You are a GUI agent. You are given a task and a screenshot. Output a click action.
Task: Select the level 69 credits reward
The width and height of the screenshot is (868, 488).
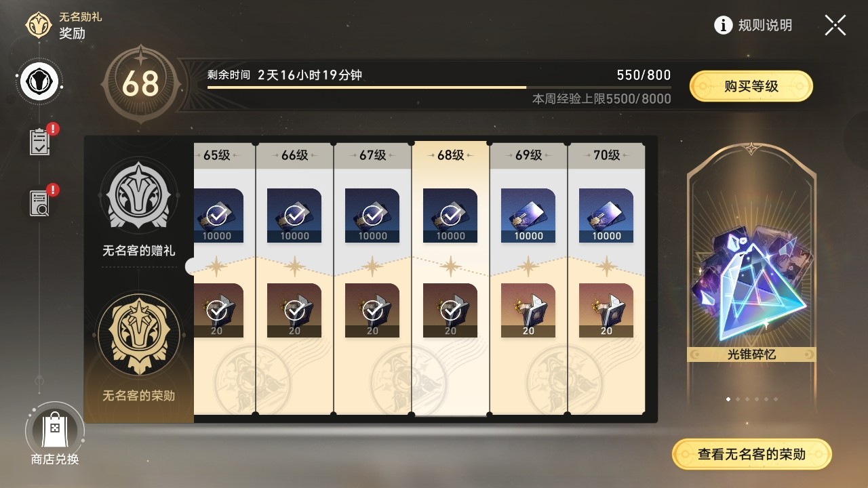pyautogui.click(x=528, y=216)
